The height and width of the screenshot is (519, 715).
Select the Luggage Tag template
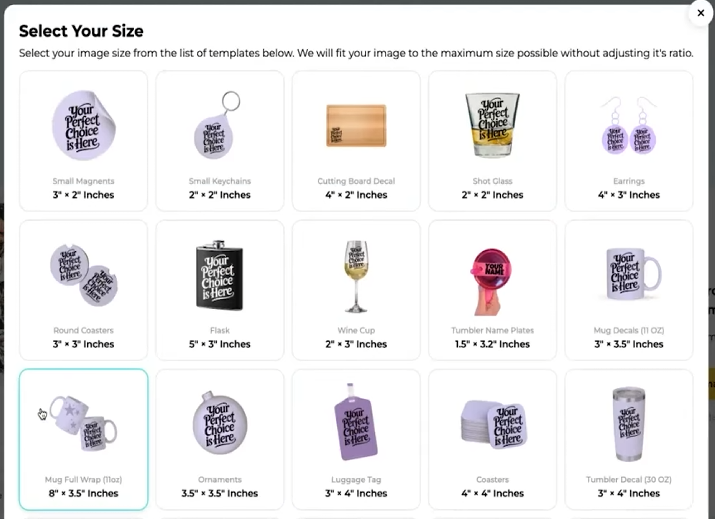(x=356, y=440)
